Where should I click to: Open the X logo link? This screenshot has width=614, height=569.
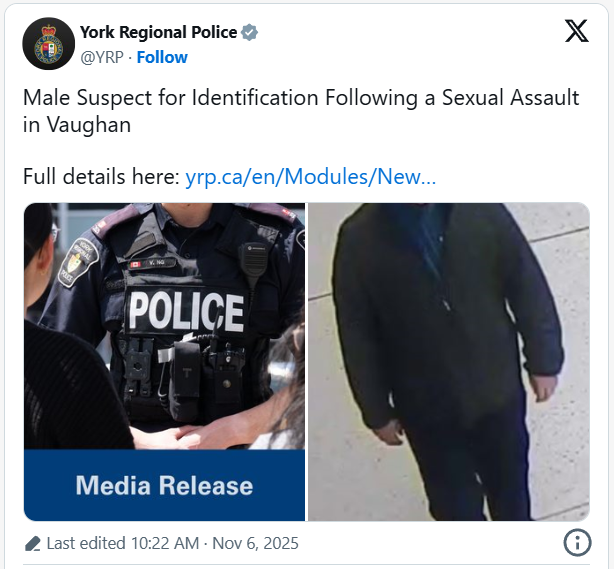576,31
